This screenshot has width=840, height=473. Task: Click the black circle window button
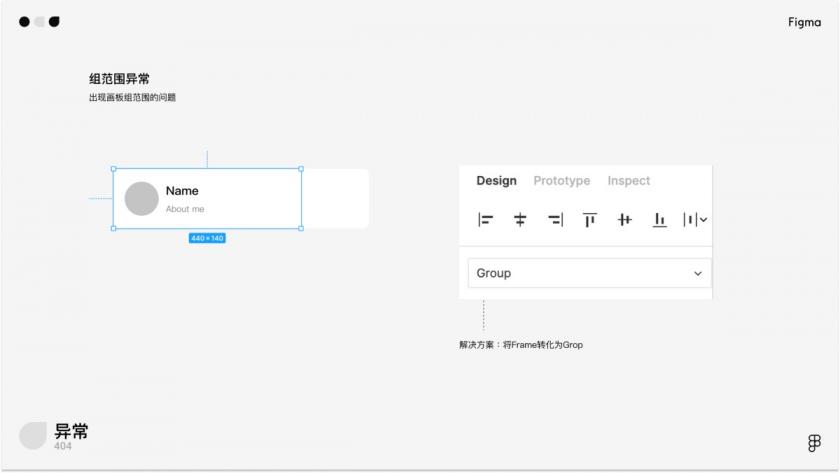point(24,22)
